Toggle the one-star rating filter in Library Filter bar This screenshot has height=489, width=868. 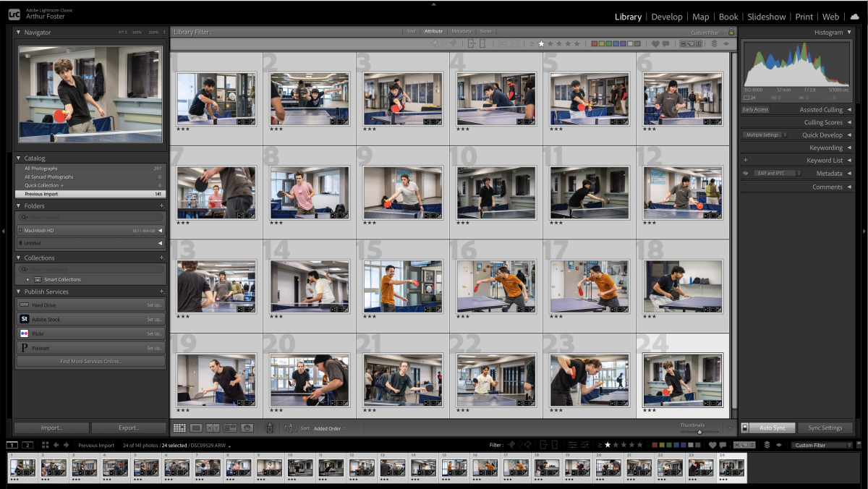tap(541, 43)
